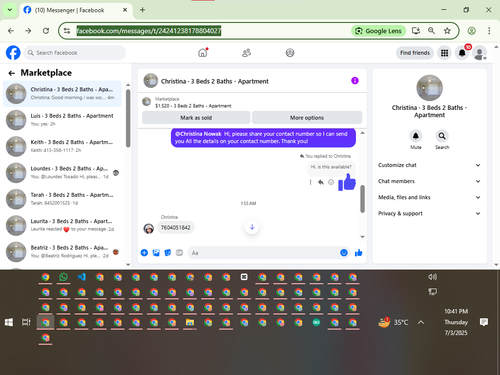This screenshot has width=500, height=375.
Task: Reload the page with refresh icon
Action: 46,31
